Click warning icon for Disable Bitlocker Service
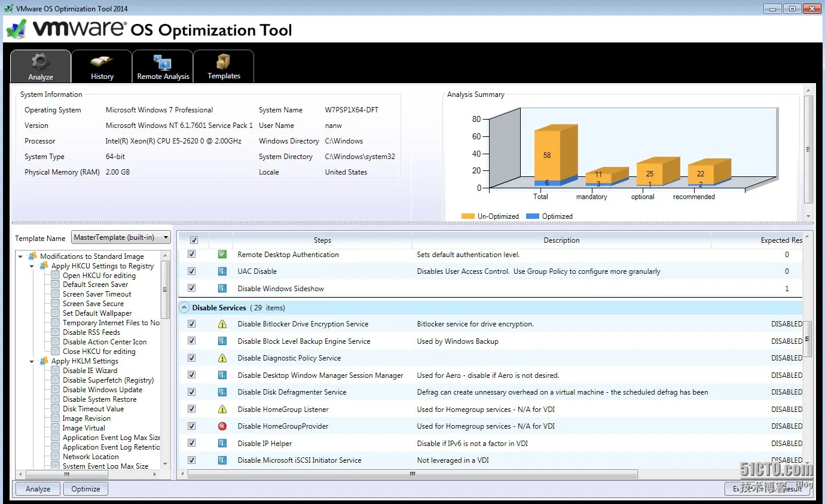 222,324
